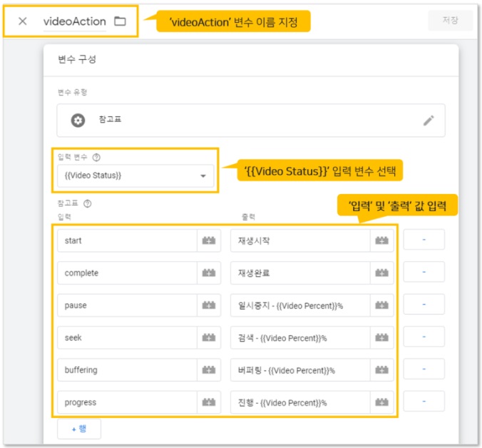Viewport: 482px width, 448px height.
Task: Expand the {{Video Status}} input variable dropdown
Action: (135, 176)
